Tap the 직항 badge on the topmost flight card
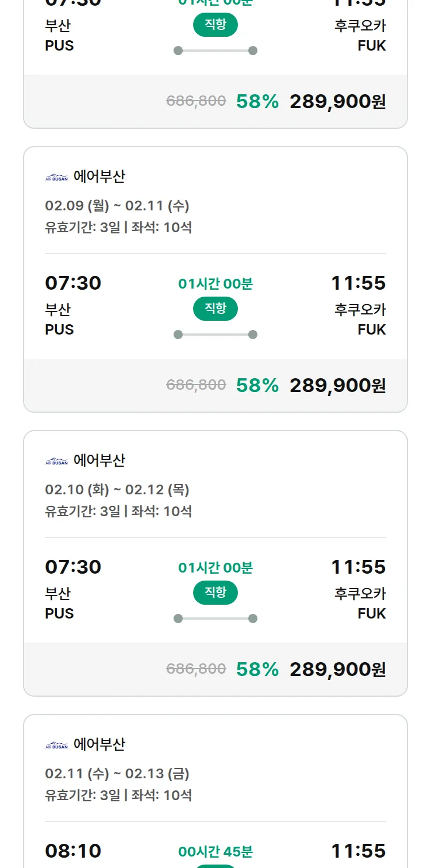431x868 pixels. 215,25
